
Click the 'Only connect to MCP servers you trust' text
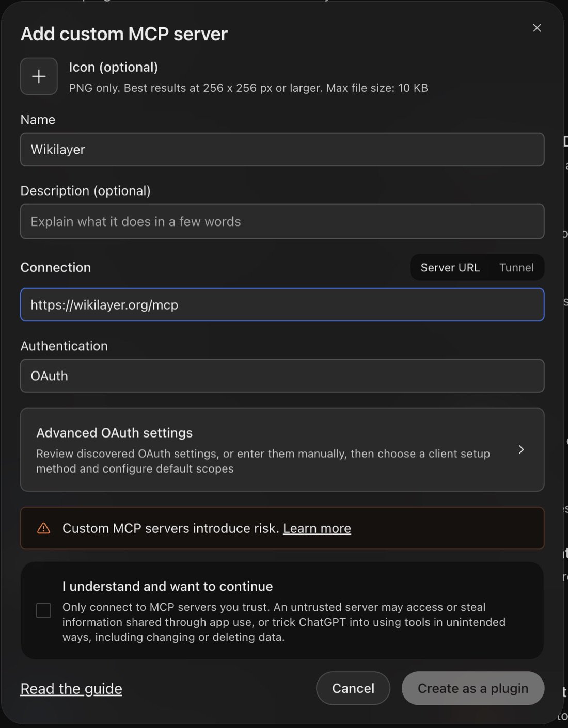[284, 622]
